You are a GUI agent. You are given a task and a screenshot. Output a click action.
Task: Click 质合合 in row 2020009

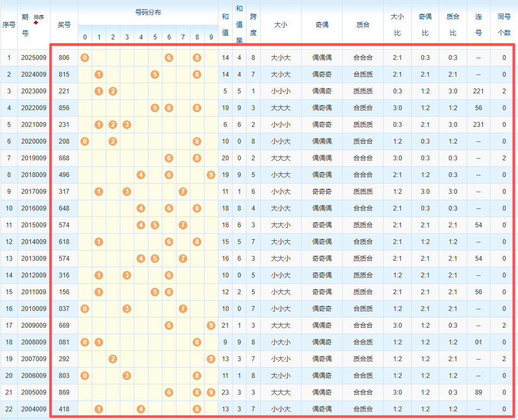pos(363,141)
